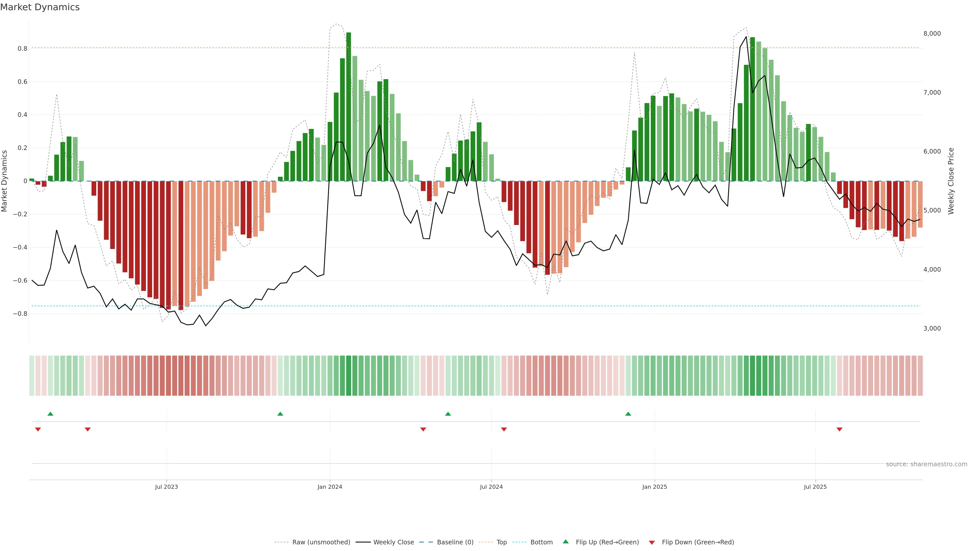Screen dimensions: 980x551
Task: Click the tallest dark green bar in early 2024
Action: [348, 106]
